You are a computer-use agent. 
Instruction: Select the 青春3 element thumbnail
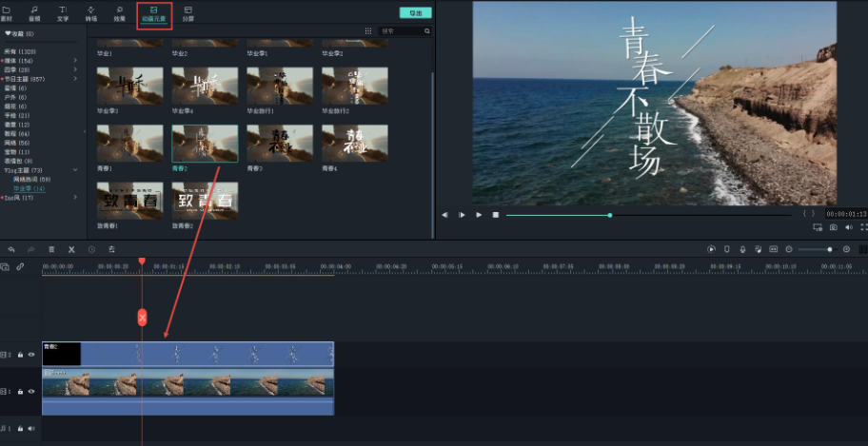280,144
